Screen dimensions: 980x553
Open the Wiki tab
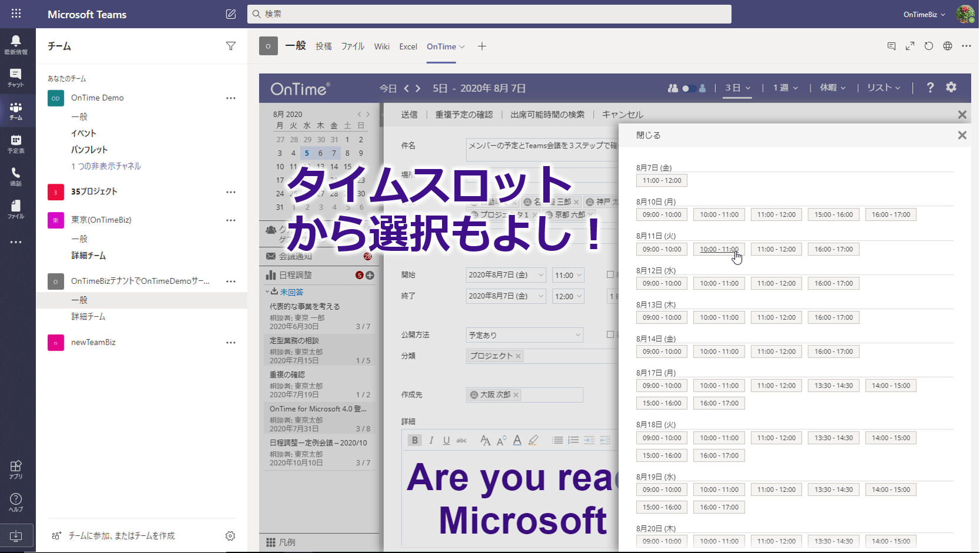(x=381, y=47)
